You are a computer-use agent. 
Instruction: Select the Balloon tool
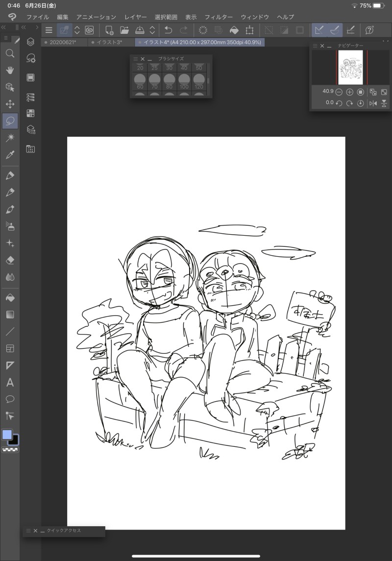pos(10,399)
